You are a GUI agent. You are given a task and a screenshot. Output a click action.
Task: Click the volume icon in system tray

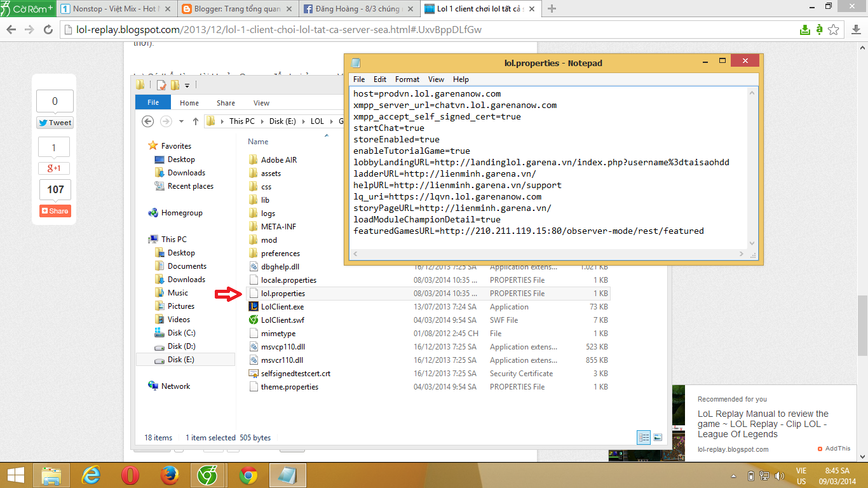point(780,476)
